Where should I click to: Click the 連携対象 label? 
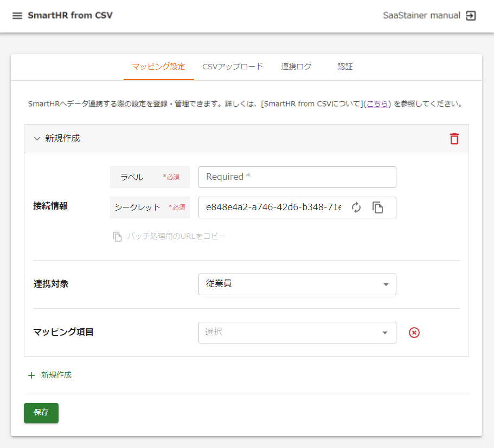51,284
